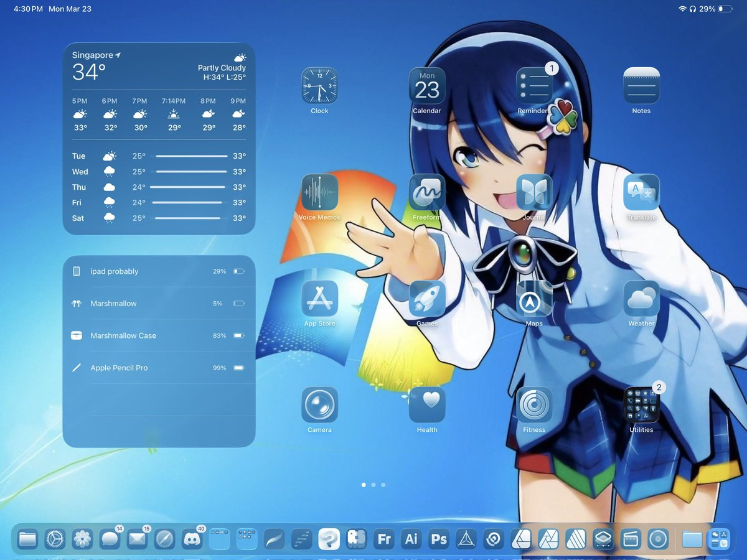This screenshot has width=747, height=560.
Task: Open Voice Memos app
Action: point(319,192)
